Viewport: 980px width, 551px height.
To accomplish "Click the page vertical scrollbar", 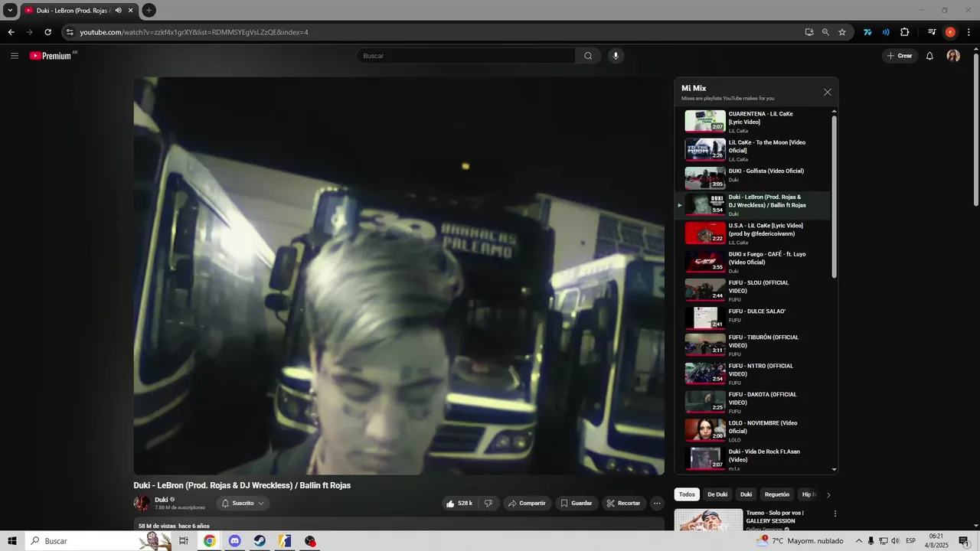I will (x=975, y=130).
